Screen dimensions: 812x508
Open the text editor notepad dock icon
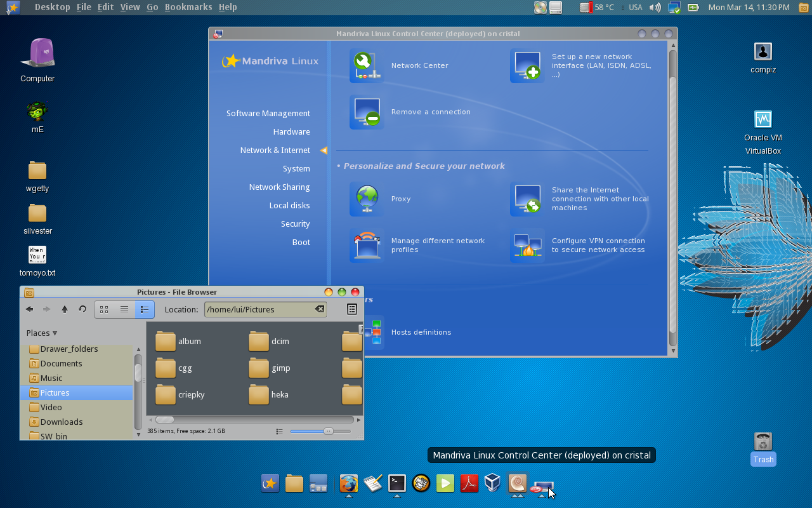tap(373, 484)
